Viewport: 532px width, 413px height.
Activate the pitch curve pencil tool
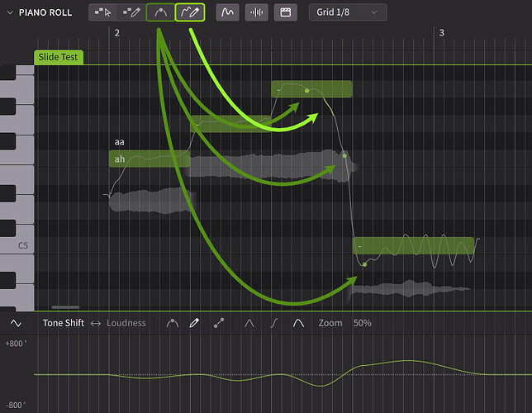(190, 12)
